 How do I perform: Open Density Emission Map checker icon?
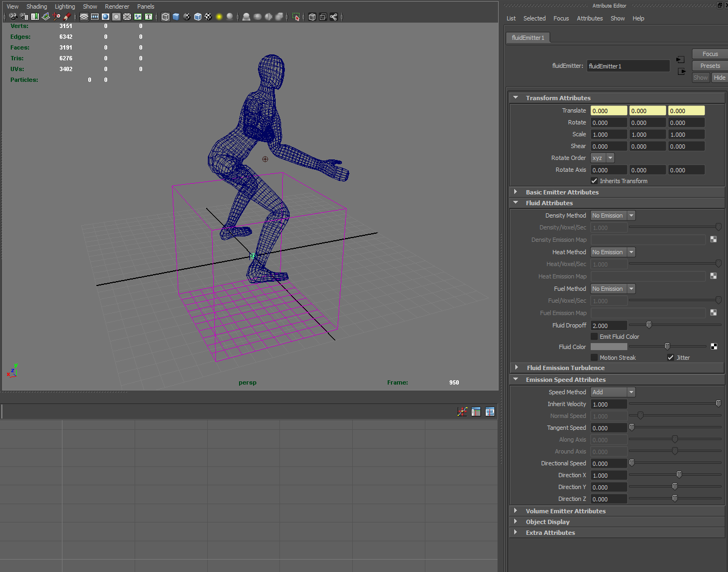[713, 240]
